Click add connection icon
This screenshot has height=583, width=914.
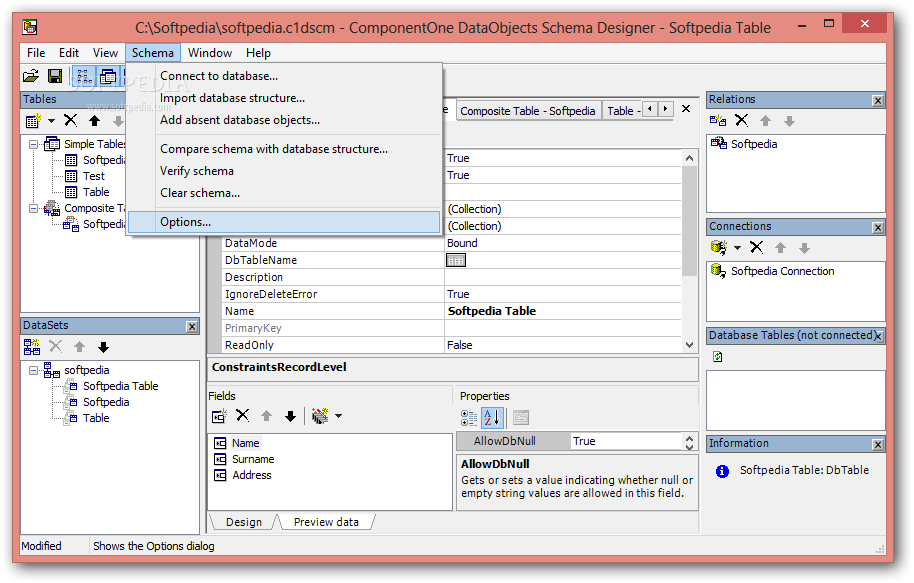pos(719,248)
